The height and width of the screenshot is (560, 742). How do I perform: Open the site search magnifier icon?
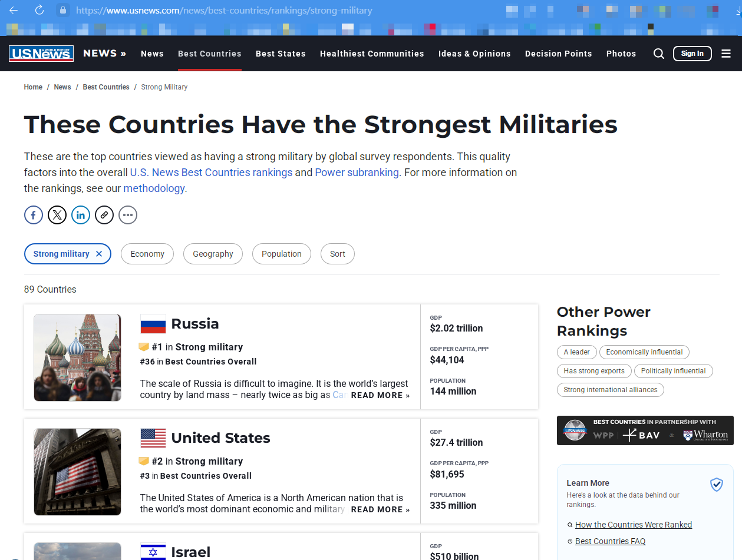(659, 54)
